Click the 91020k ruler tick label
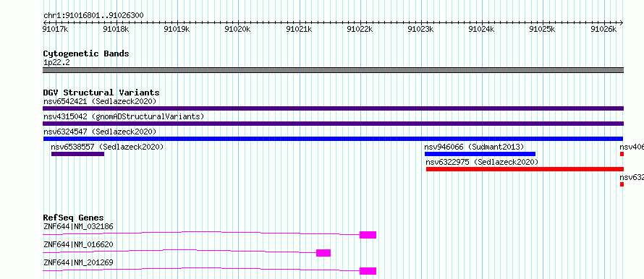The height and width of the screenshot is (279, 644). point(237,29)
